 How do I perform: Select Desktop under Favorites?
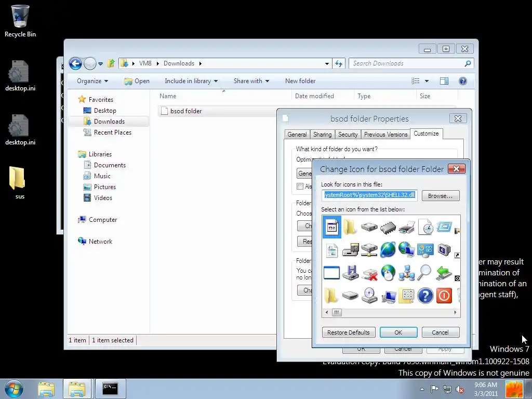coord(105,111)
